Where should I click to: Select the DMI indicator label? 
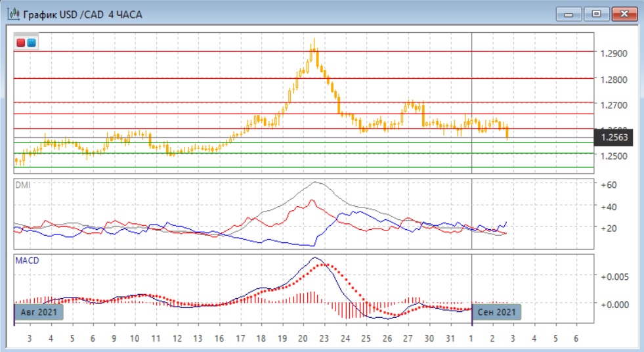click(23, 185)
